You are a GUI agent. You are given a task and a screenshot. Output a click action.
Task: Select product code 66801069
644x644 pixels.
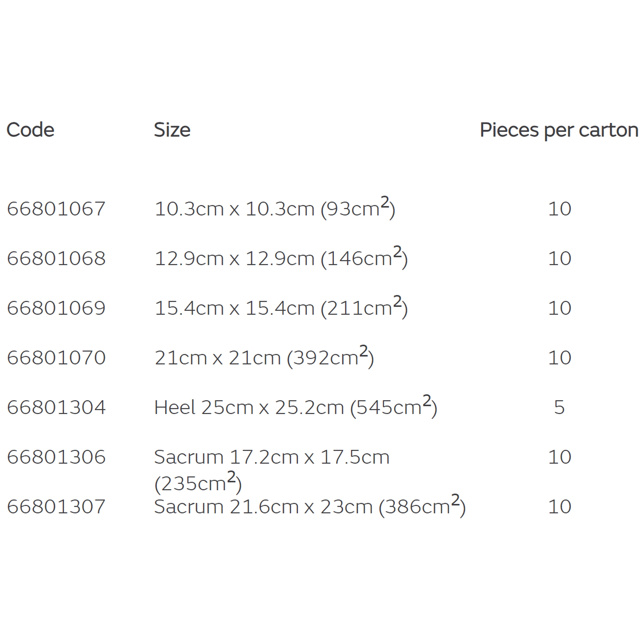point(56,308)
